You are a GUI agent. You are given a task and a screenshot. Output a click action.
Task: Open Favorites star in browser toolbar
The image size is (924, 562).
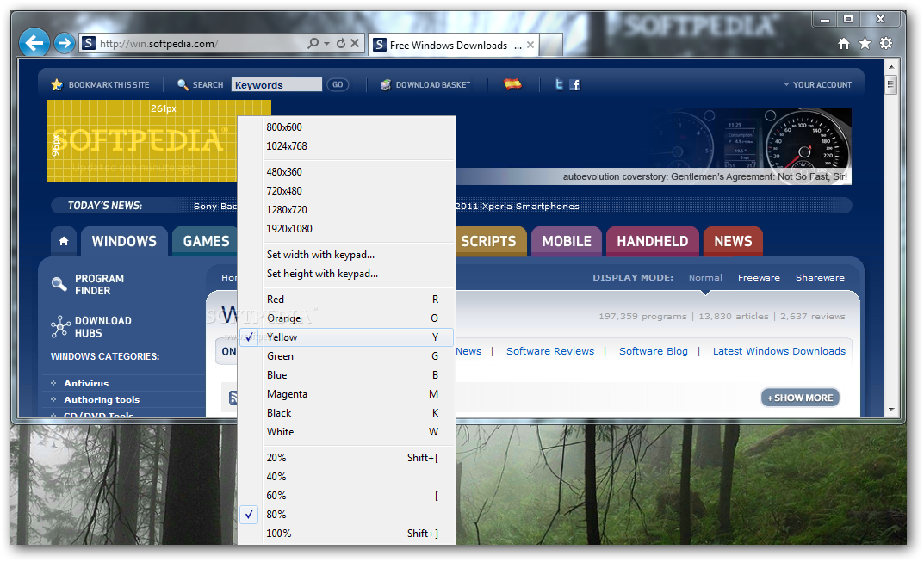(865, 43)
